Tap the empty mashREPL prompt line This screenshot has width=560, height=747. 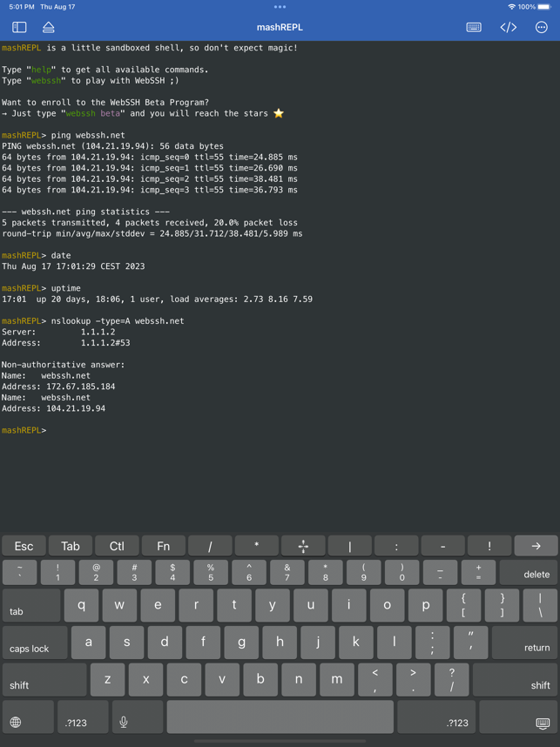pos(24,430)
